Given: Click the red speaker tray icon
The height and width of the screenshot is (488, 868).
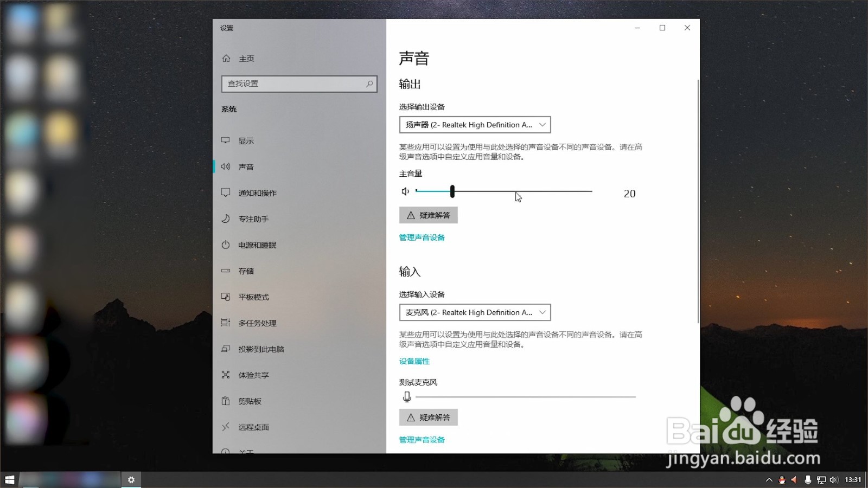Looking at the screenshot, I should [794, 480].
